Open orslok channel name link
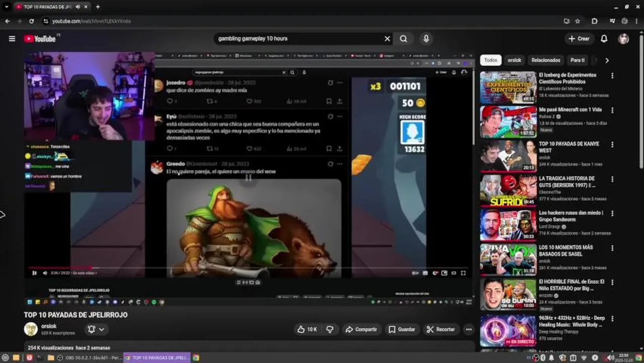 (49, 326)
